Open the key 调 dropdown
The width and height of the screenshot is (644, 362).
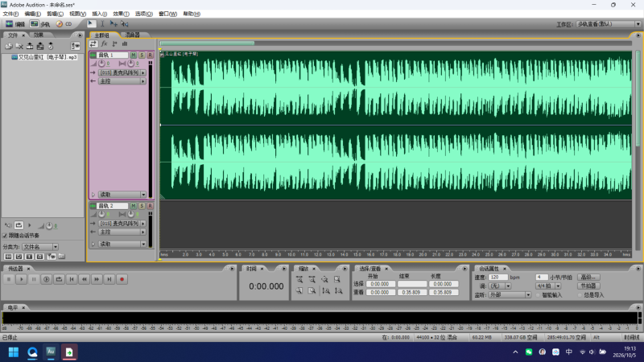(500, 286)
